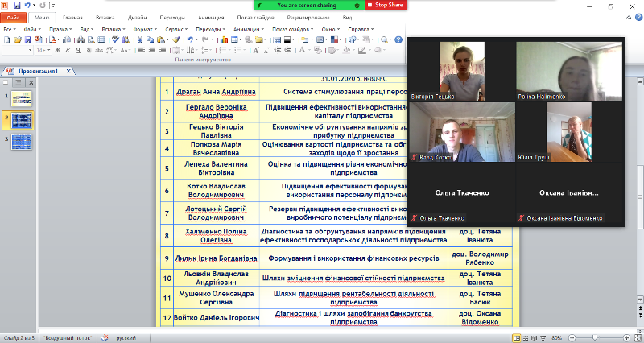The height and width of the screenshot is (343, 644).
Task: Click the Save icon in the toolbar
Action: coord(27,39)
